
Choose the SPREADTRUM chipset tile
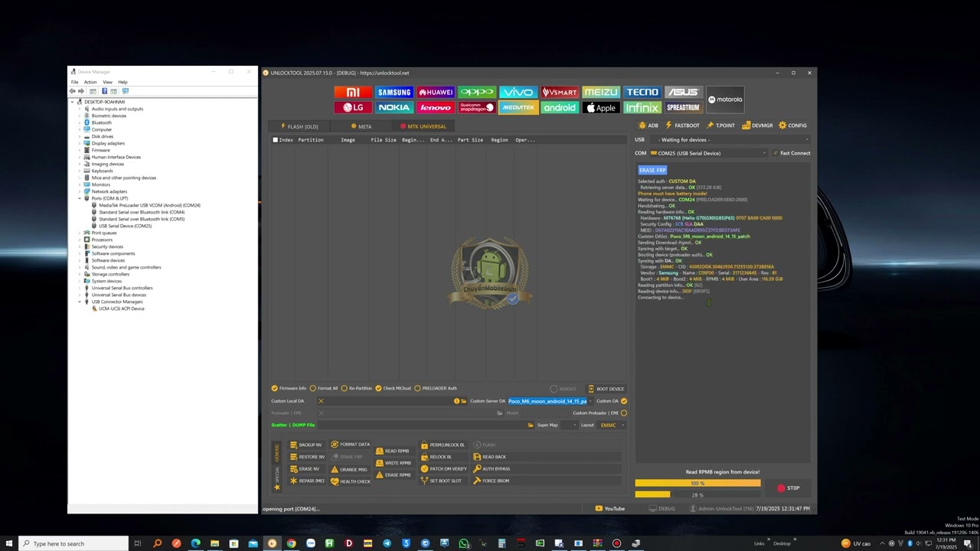684,108
